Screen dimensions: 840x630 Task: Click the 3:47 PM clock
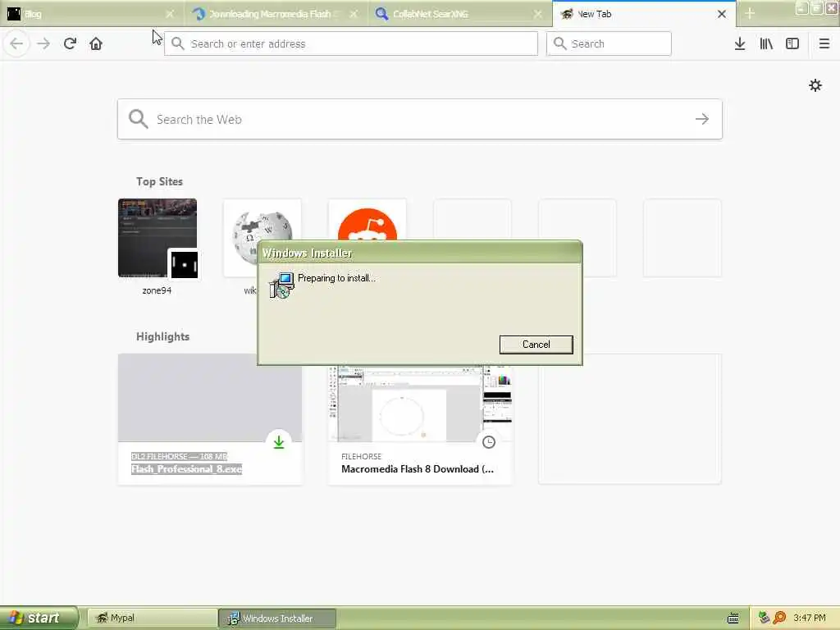(x=810, y=618)
